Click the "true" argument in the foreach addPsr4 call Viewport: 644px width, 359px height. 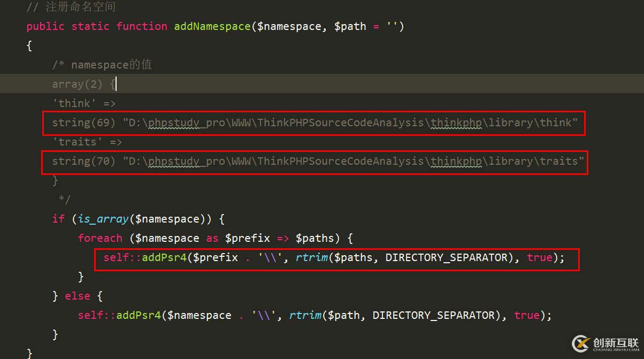click(540, 257)
